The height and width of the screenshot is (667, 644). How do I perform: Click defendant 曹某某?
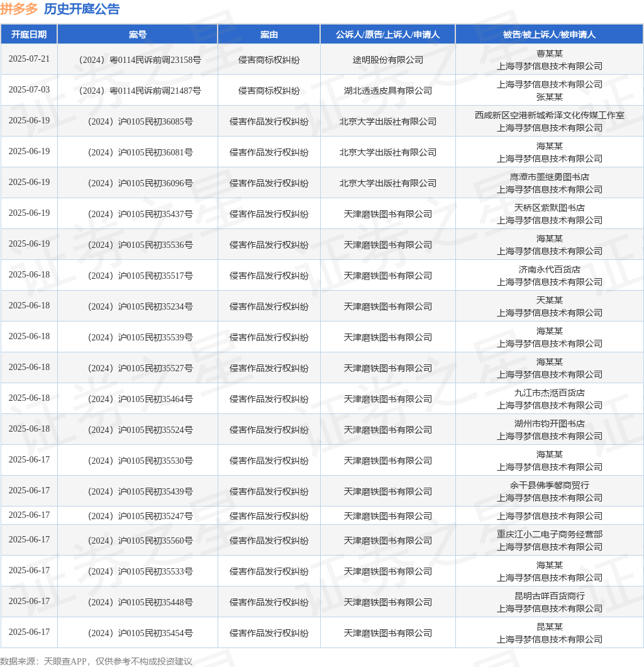point(549,53)
